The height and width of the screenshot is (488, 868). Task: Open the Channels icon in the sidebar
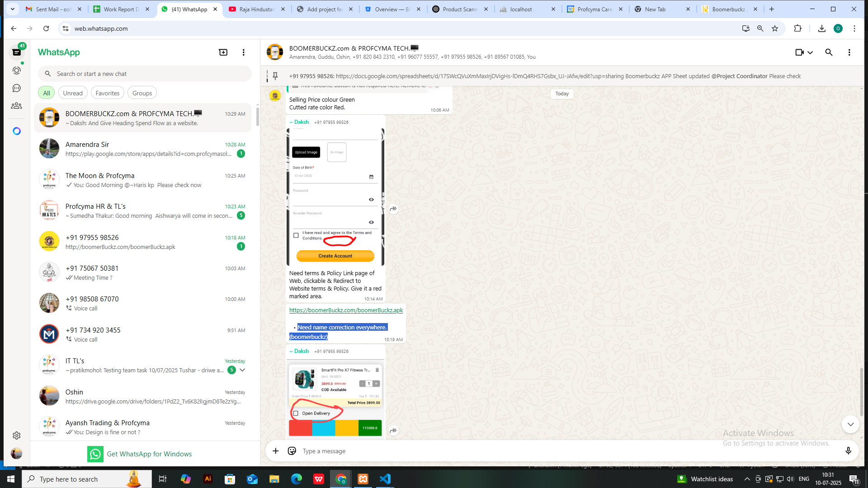(x=17, y=88)
